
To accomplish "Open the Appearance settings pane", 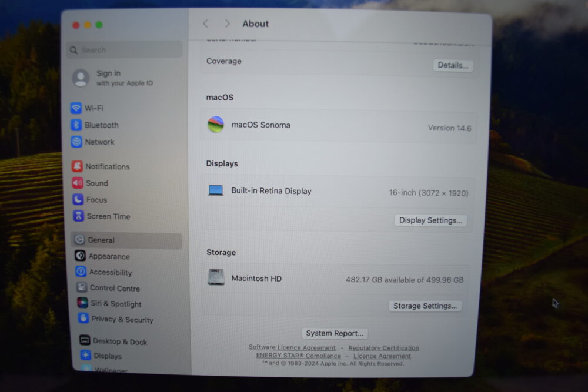I will pyautogui.click(x=102, y=256).
